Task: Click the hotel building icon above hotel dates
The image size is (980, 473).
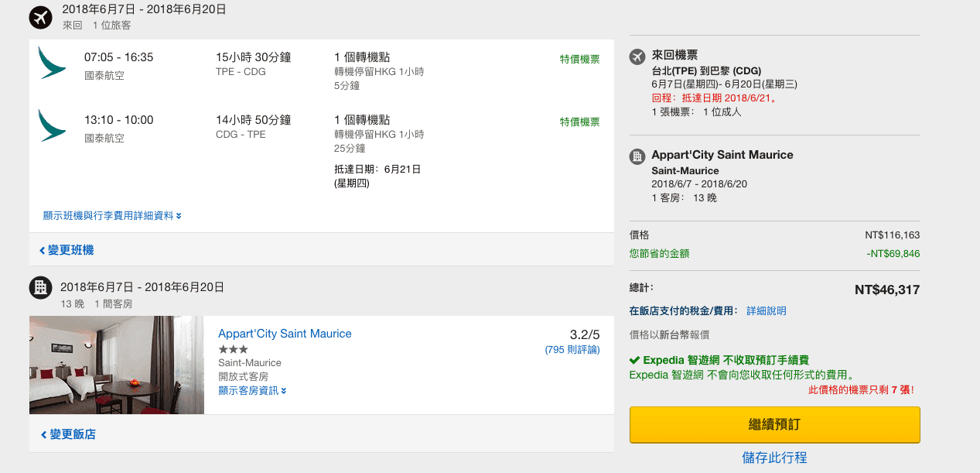Action: 41,287
